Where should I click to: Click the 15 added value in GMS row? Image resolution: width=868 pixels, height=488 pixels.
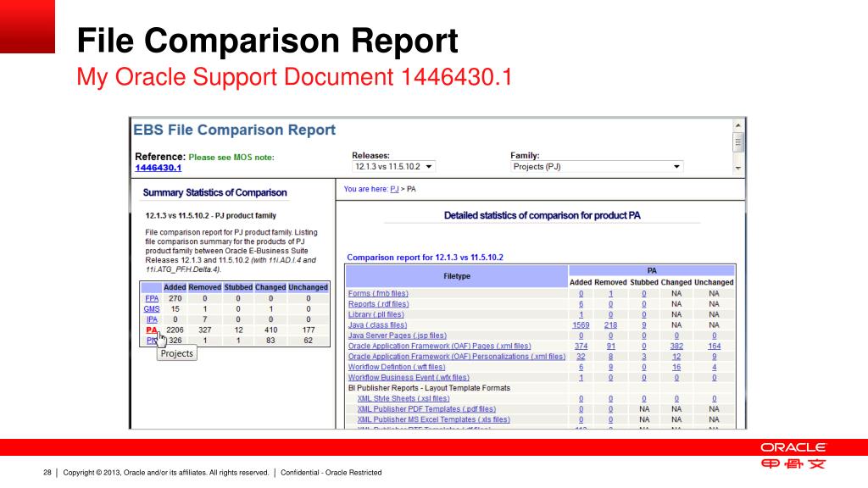[175, 308]
